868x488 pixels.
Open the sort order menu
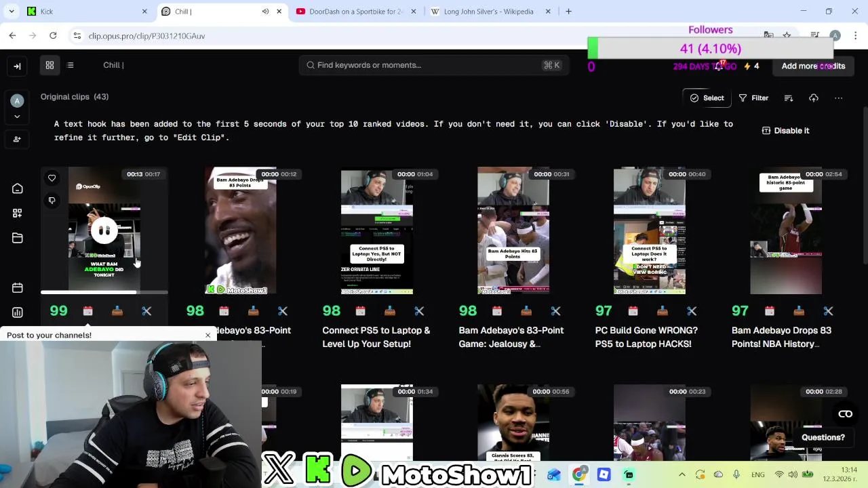pos(789,98)
